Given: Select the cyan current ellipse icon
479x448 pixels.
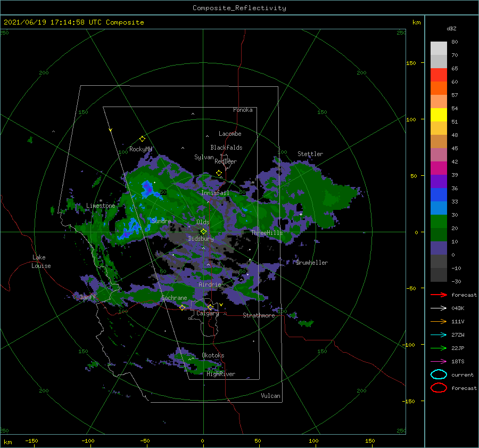Looking at the screenshot, I should (x=439, y=374).
